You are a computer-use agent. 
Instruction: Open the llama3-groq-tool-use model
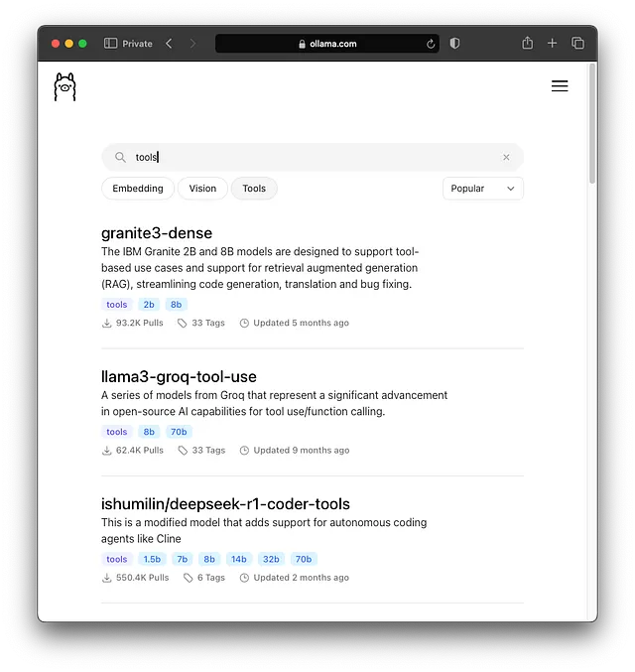tap(179, 376)
